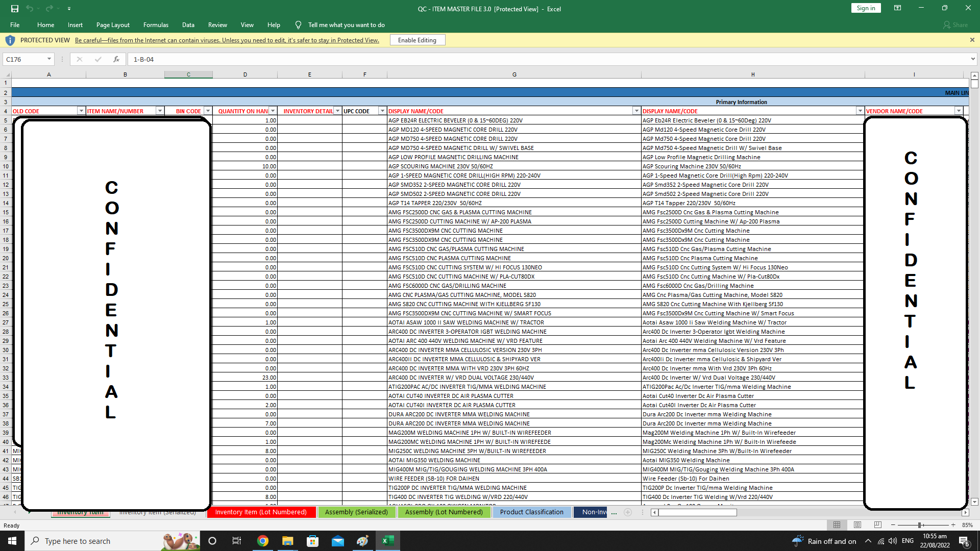Add a new sheet with plus icon

tap(628, 512)
